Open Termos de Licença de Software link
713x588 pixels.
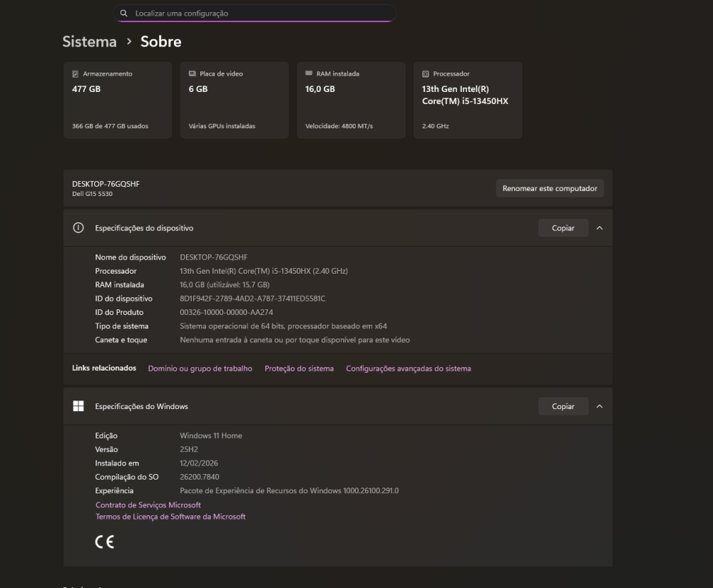[170, 517]
